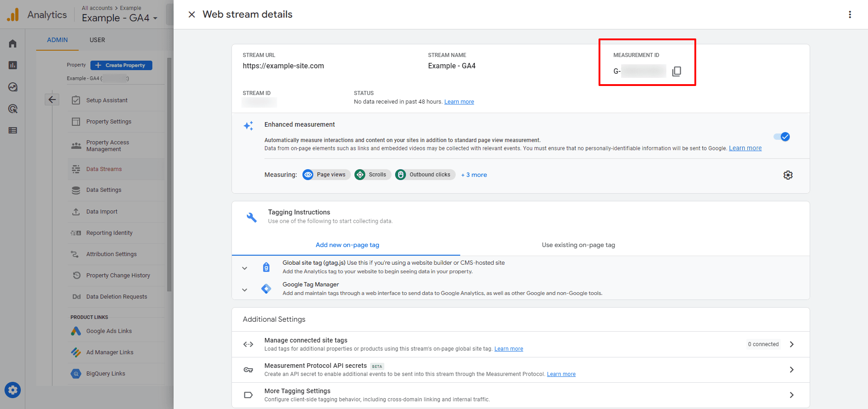Open Data Streams
Viewport: 868px width, 409px height.
[x=116, y=169]
